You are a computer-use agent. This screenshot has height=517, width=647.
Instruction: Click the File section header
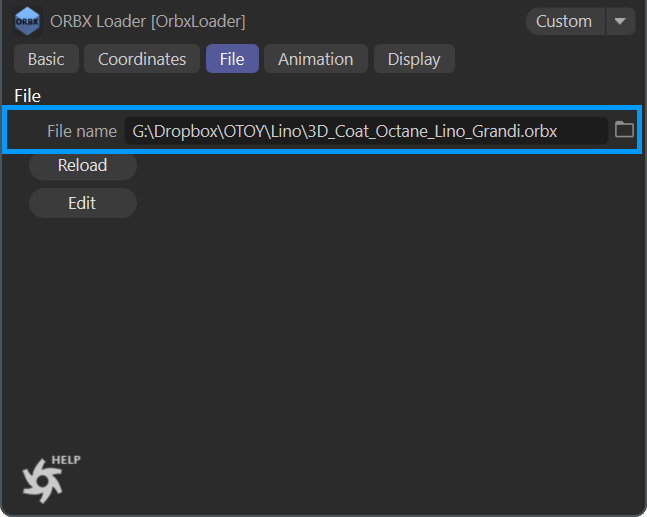pyautogui.click(x=28, y=96)
